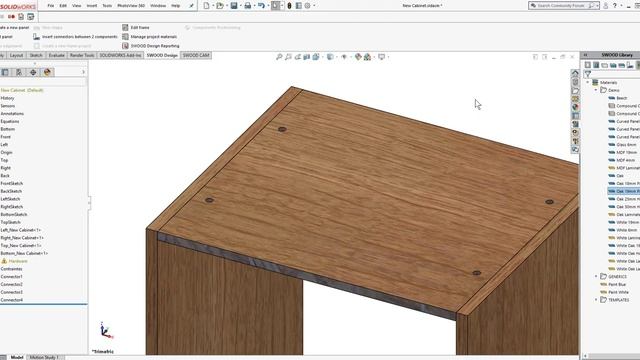Click the Help question mark icon

614,6
